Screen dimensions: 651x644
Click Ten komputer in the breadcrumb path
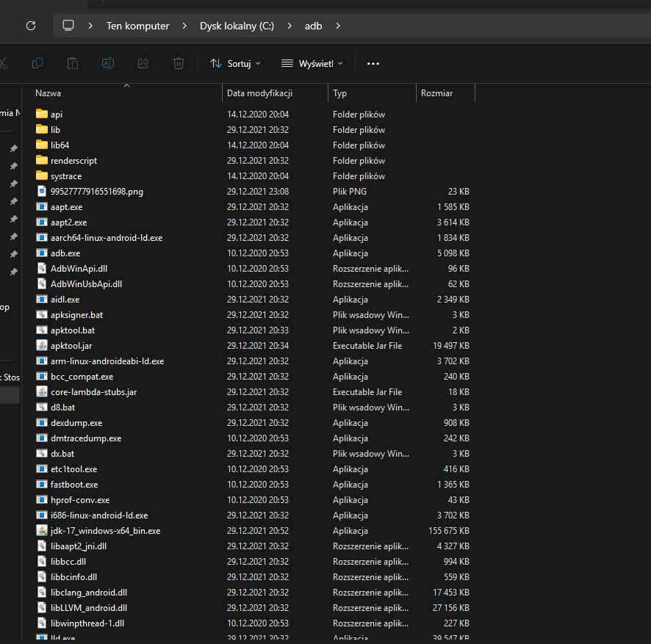pyautogui.click(x=137, y=26)
